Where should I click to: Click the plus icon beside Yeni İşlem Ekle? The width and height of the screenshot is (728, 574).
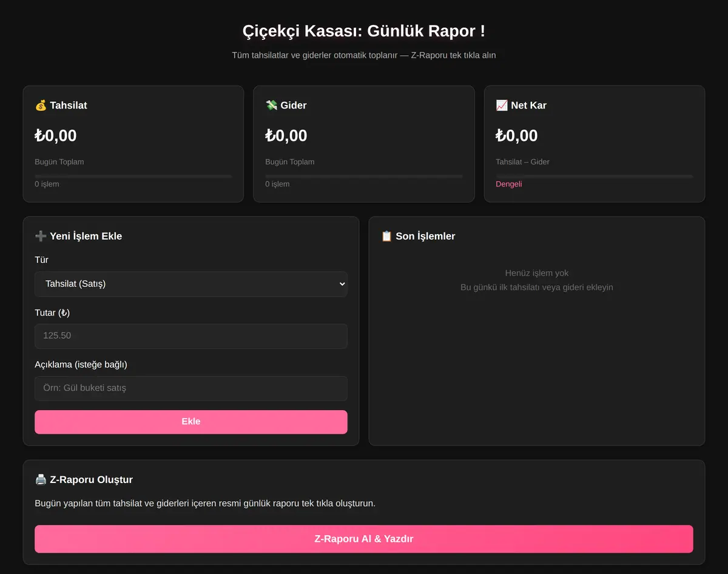[41, 236]
